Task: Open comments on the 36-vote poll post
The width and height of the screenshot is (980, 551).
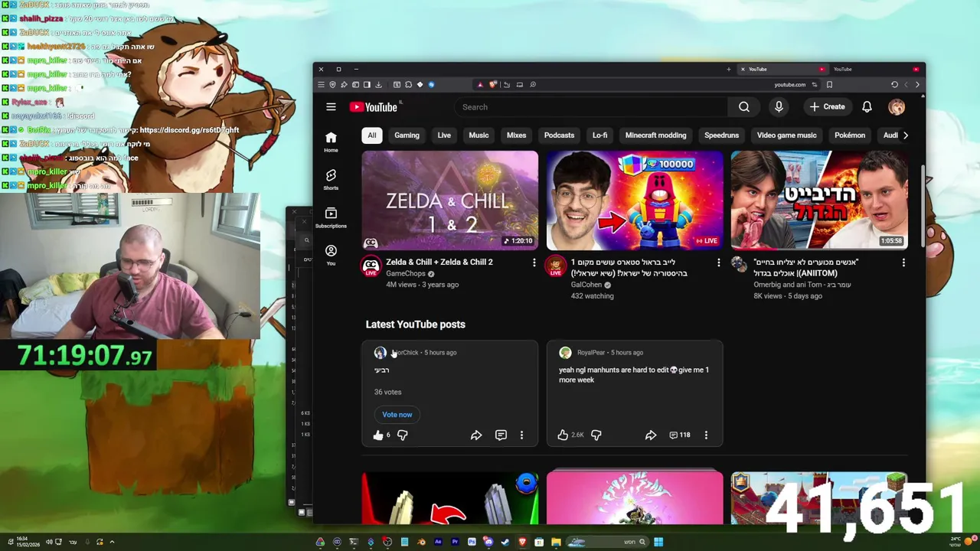Action: click(x=501, y=435)
